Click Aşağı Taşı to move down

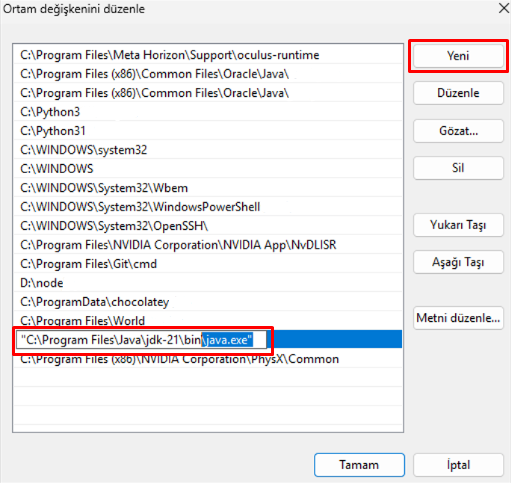click(x=458, y=262)
